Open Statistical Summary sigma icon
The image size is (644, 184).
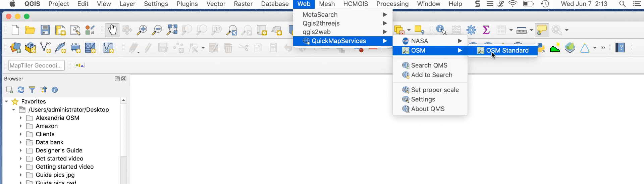point(486,30)
